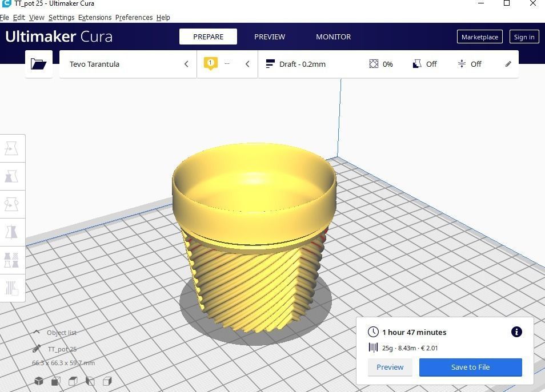Switch to right side view cube icon
Image resolution: width=545 pixels, height=392 pixels.
(107, 381)
